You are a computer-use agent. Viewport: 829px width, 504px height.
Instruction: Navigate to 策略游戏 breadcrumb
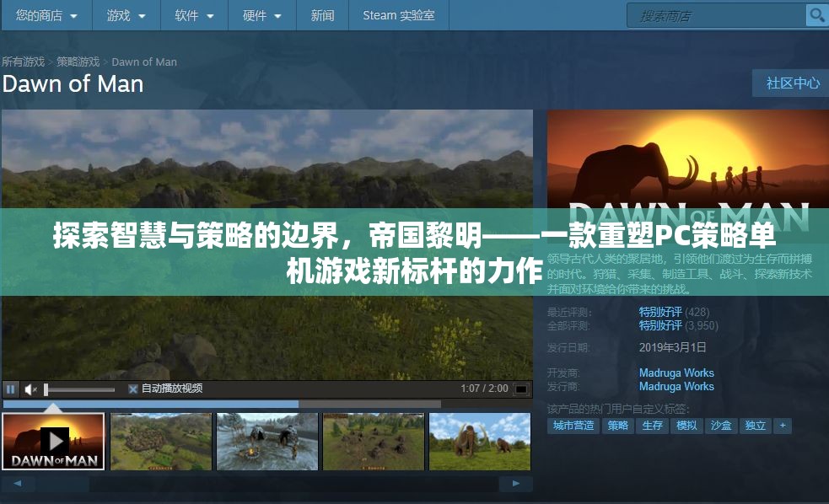[78, 62]
